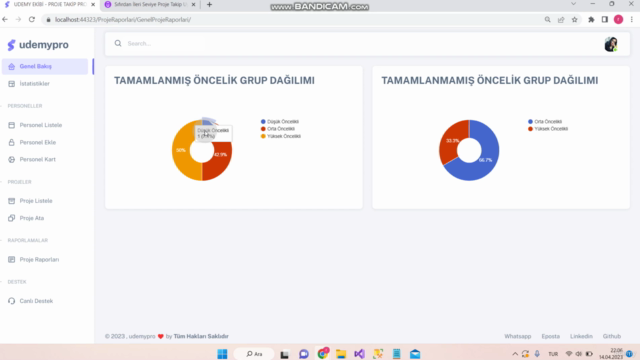The width and height of the screenshot is (640, 360).
Task: Open Mail app from taskbar
Action: [415, 354]
